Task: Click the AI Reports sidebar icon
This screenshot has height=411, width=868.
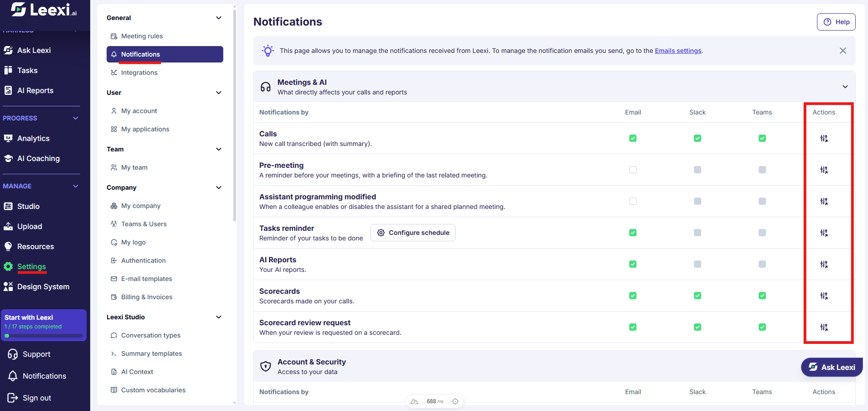Action: (8, 90)
